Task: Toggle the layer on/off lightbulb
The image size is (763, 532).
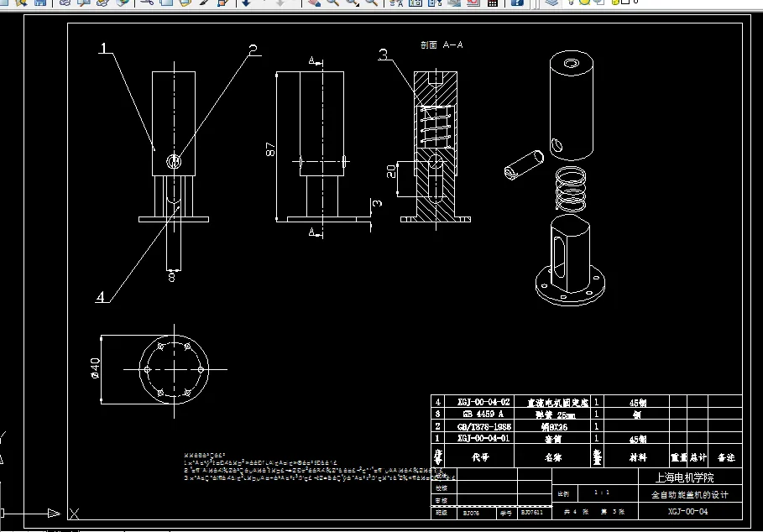Action: point(572,2)
